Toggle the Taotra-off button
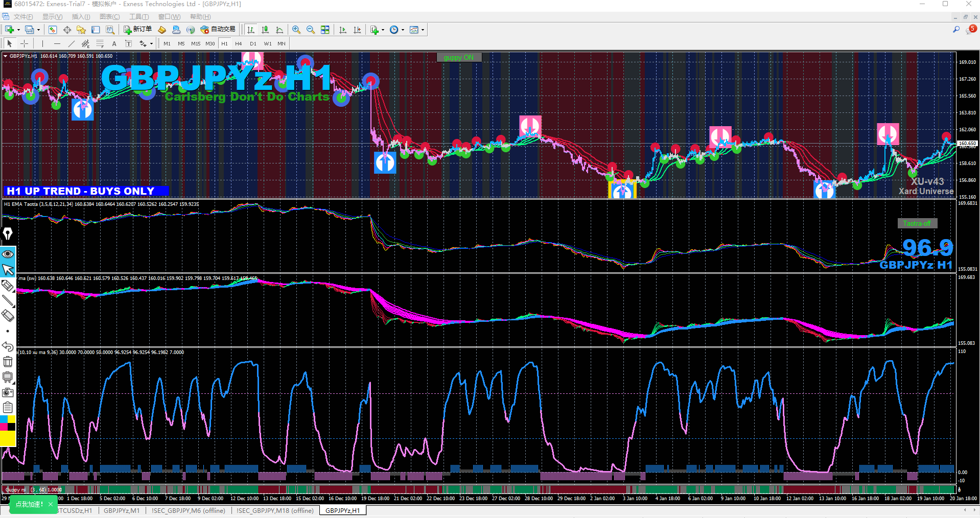This screenshot has height=518, width=980. click(x=917, y=223)
